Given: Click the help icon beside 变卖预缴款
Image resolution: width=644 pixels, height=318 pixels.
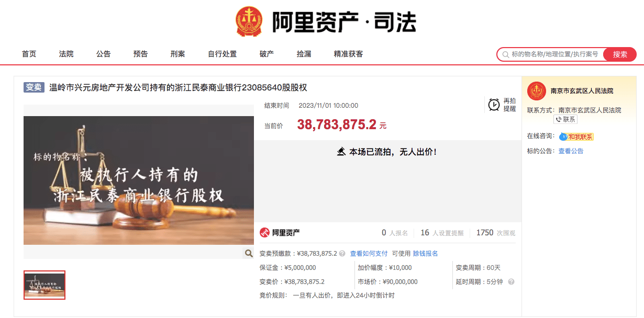Looking at the screenshot, I should coord(342,254).
